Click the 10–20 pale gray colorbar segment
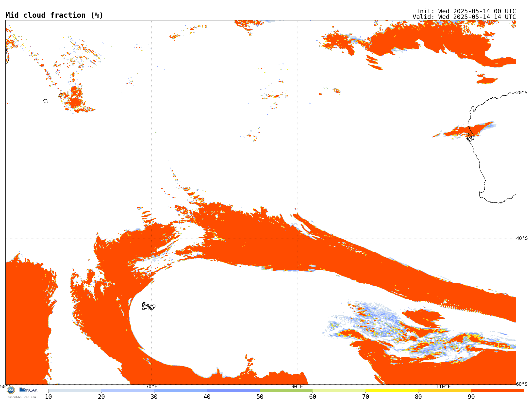 tap(75, 391)
